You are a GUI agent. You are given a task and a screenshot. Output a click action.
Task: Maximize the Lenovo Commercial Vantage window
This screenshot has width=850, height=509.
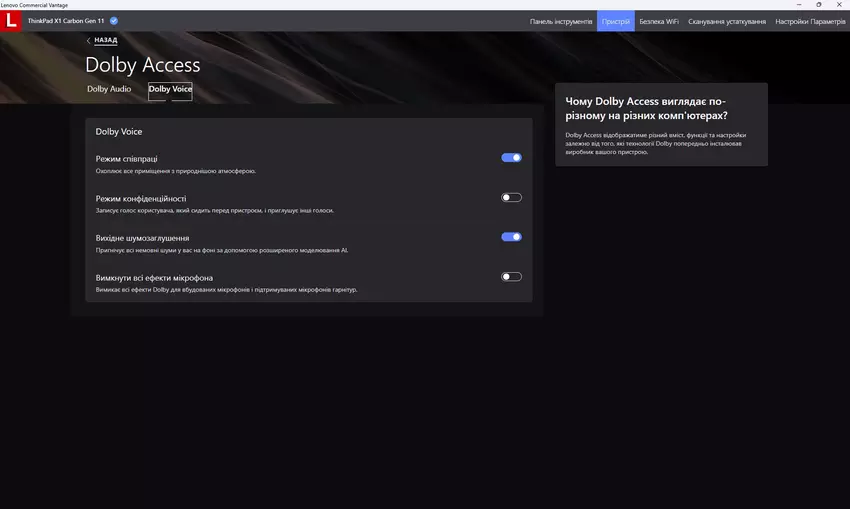click(x=818, y=4)
